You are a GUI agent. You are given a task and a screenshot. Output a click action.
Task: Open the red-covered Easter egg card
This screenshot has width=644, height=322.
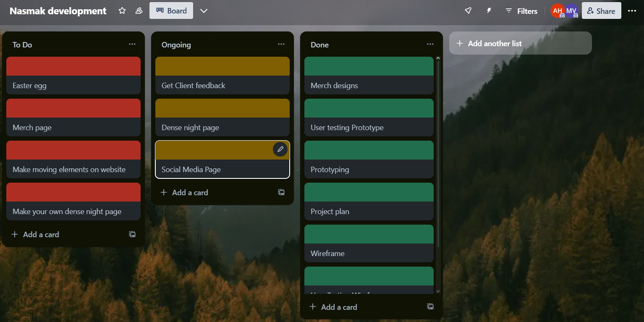point(73,76)
